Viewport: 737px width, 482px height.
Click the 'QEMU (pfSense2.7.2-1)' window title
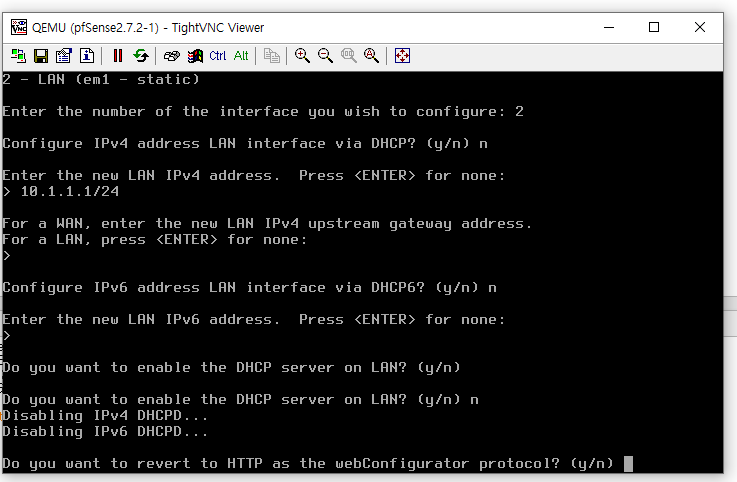(x=148, y=28)
